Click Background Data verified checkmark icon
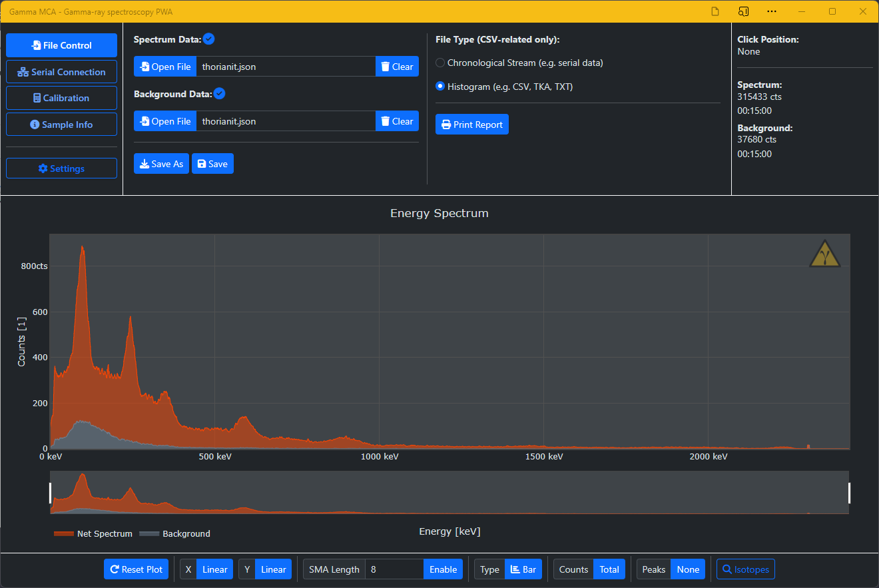 pos(220,94)
